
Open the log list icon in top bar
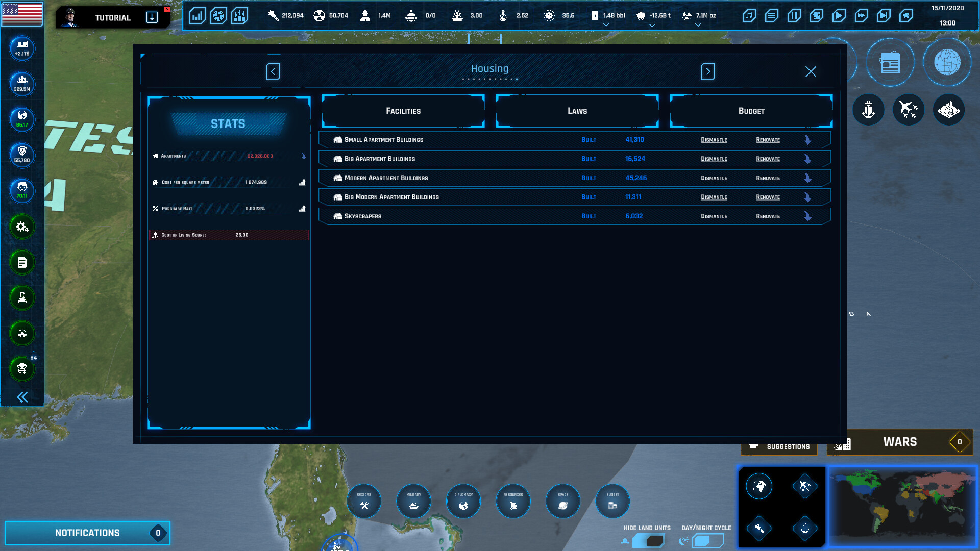coord(771,16)
